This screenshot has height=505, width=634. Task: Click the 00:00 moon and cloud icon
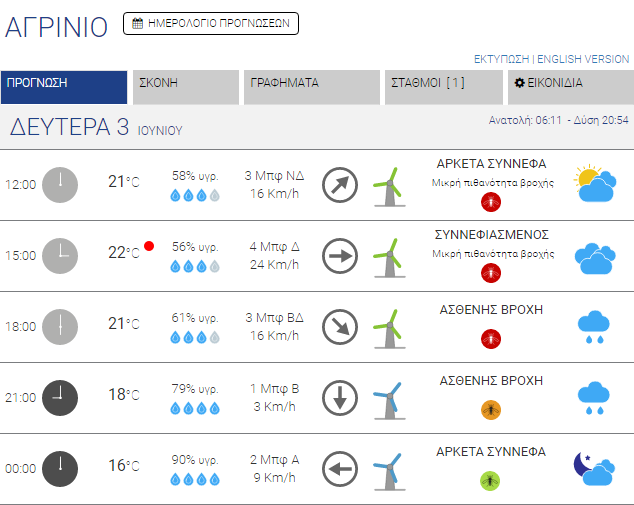[593, 468]
